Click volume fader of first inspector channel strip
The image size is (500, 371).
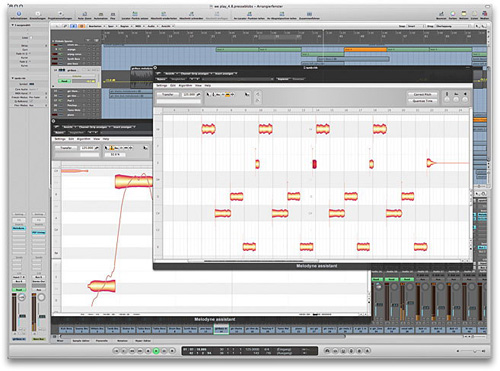22,316
